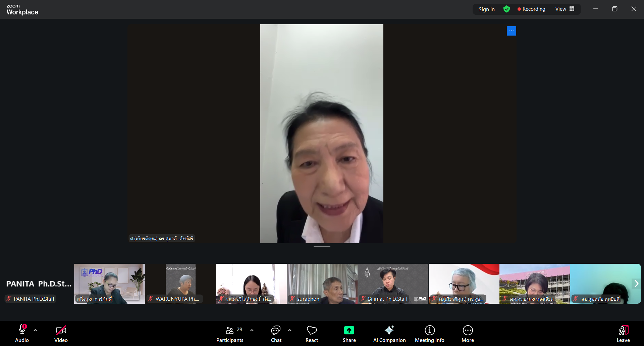644x346 pixels.
Task: Expand audio settings arrow next to Audio
Action: point(35,330)
